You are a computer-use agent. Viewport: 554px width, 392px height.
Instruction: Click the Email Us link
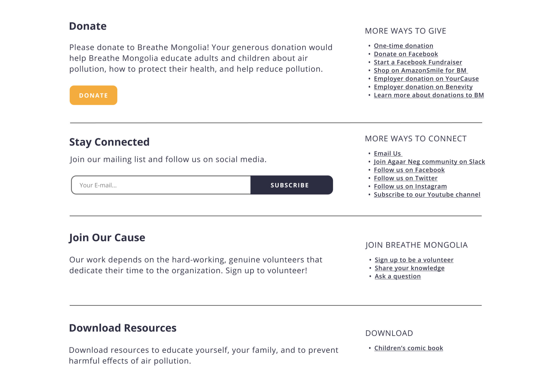(x=387, y=154)
